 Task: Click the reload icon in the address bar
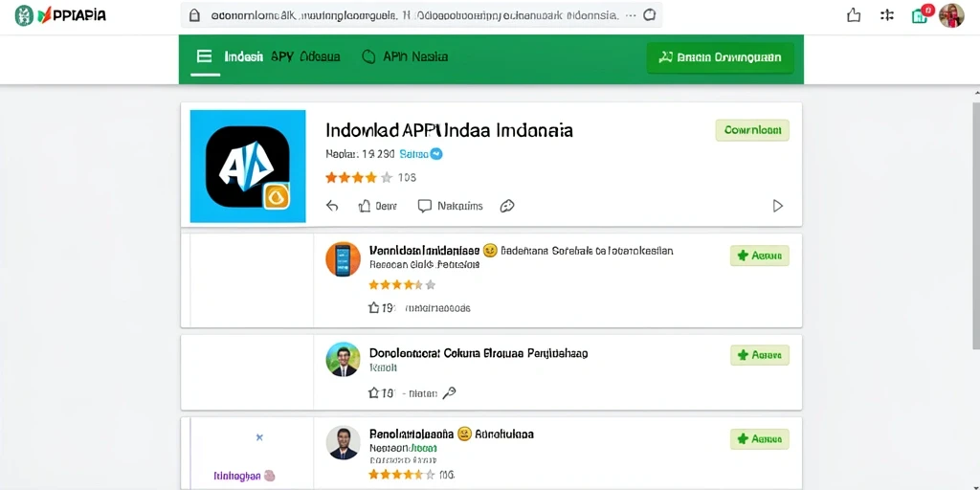point(650,15)
